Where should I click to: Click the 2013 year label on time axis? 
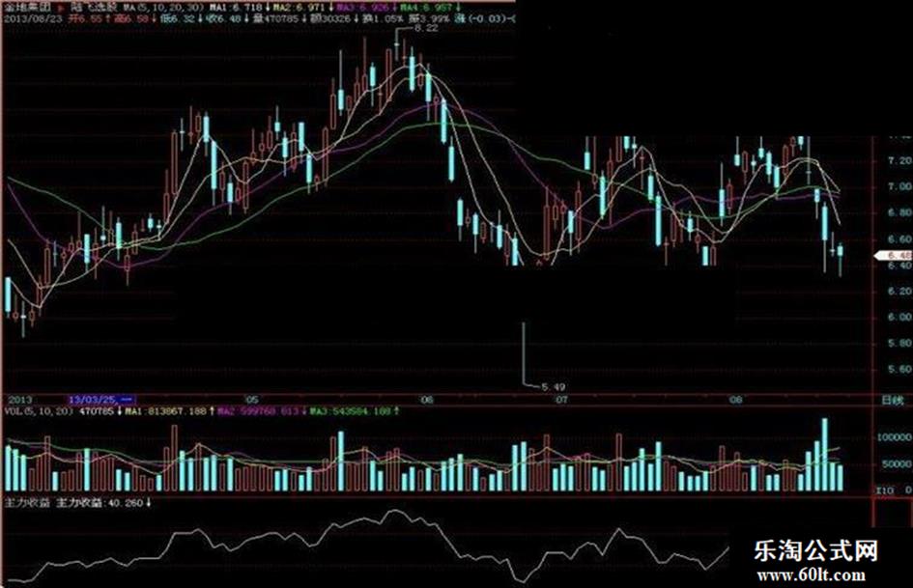point(18,400)
